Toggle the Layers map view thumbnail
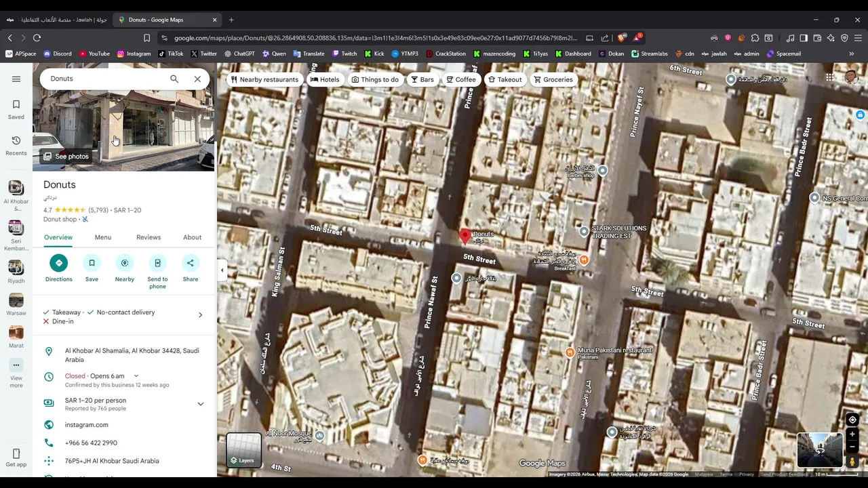The height and width of the screenshot is (488, 868). [243, 451]
